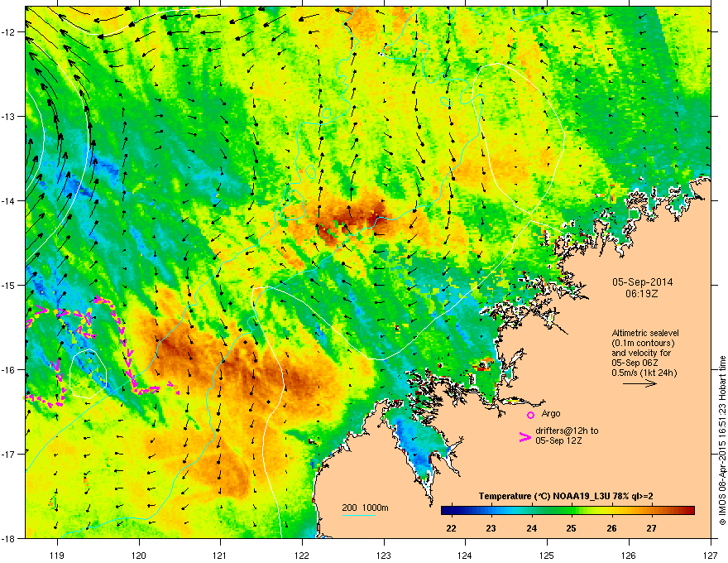Screen dimensions: 728x563
Task: Click the Temperature NOAA19_L3U colorbar title
Action: [x=566, y=496]
